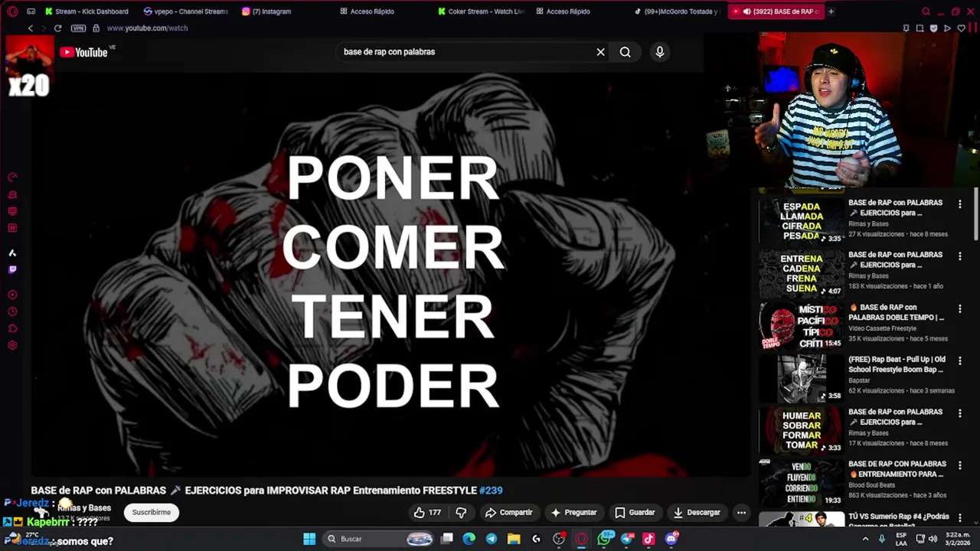Click the YouTube logo
The height and width of the screenshot is (551, 980).
(85, 52)
